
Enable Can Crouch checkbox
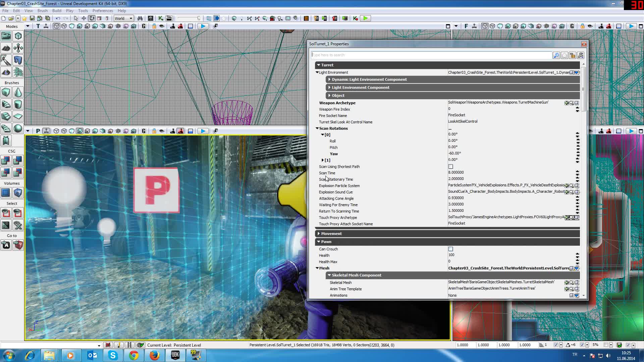click(450, 249)
